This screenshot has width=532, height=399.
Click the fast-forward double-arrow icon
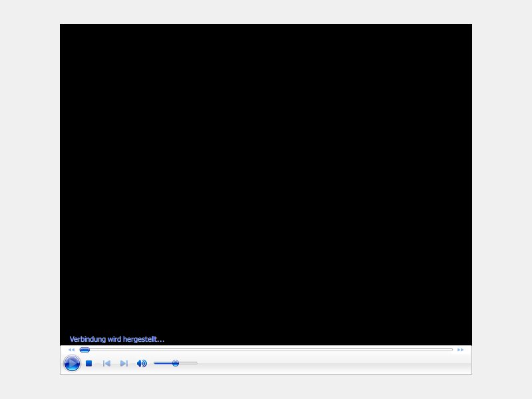tap(460, 350)
